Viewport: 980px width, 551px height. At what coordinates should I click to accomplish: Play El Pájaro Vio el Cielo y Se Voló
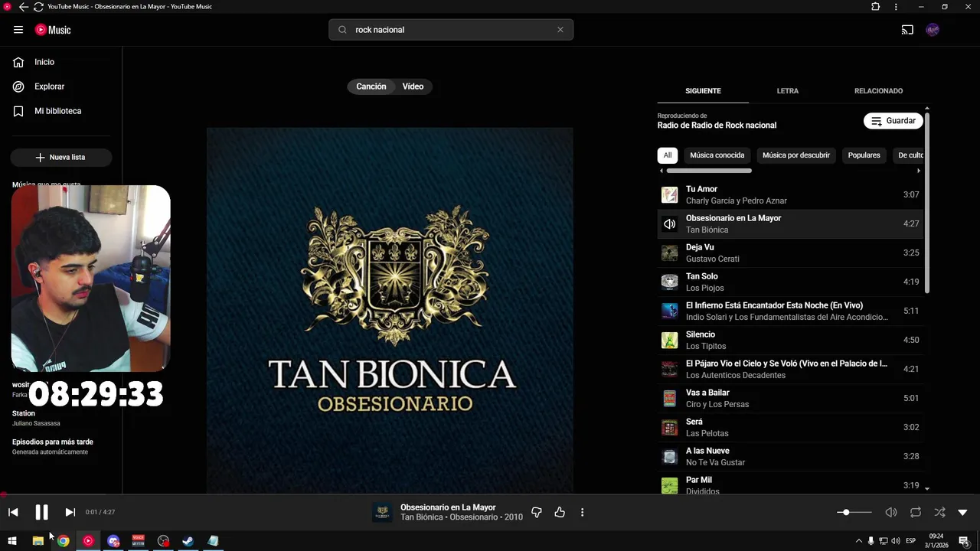790,369
